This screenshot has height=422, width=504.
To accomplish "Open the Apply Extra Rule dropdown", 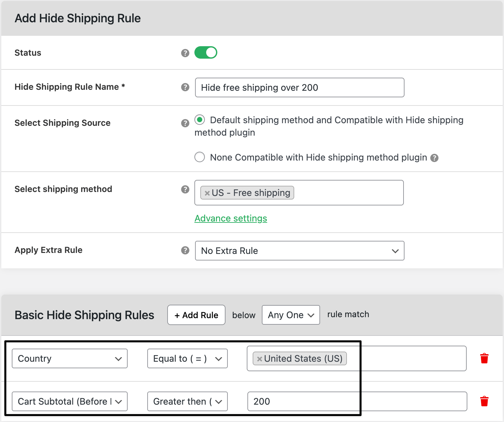I will 299,251.
